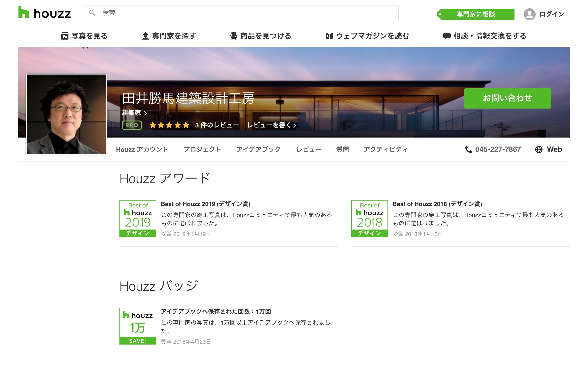Click the お問い合わせ button
Viewport: 588px width, 368px height.
pyautogui.click(x=507, y=98)
